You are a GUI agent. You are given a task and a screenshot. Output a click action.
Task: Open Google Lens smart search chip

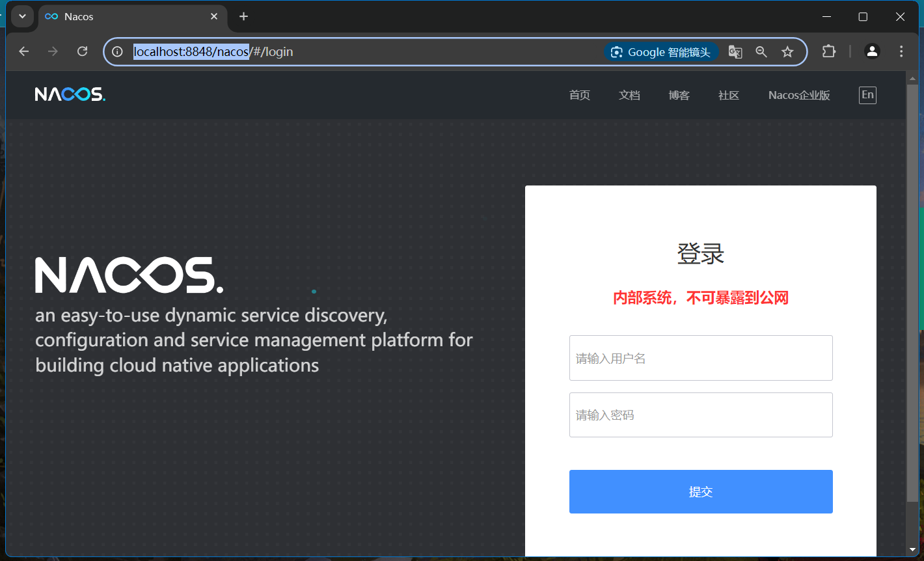tap(661, 52)
